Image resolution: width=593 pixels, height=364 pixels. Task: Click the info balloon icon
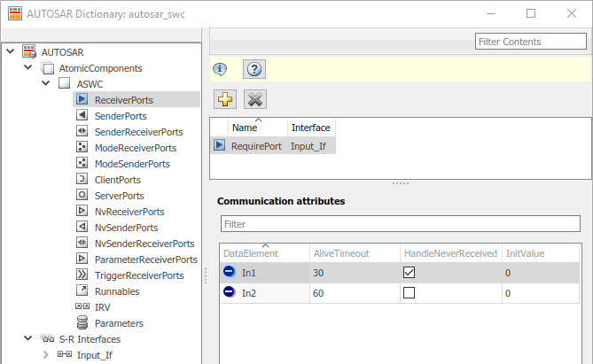(x=220, y=69)
